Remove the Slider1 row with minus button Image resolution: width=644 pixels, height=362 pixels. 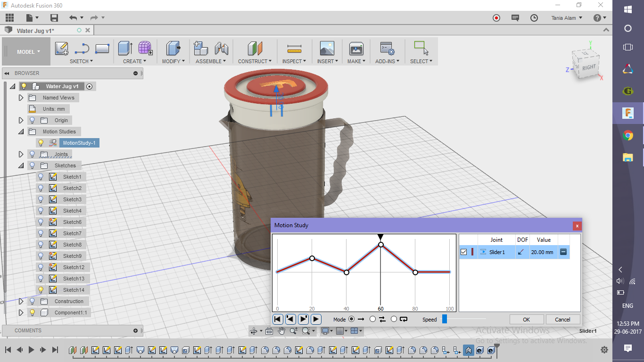tap(563, 252)
